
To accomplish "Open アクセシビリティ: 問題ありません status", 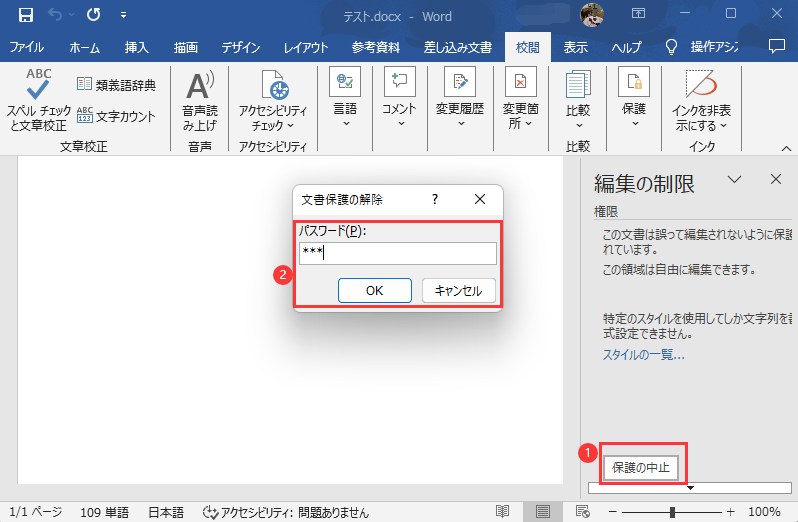I will (286, 512).
